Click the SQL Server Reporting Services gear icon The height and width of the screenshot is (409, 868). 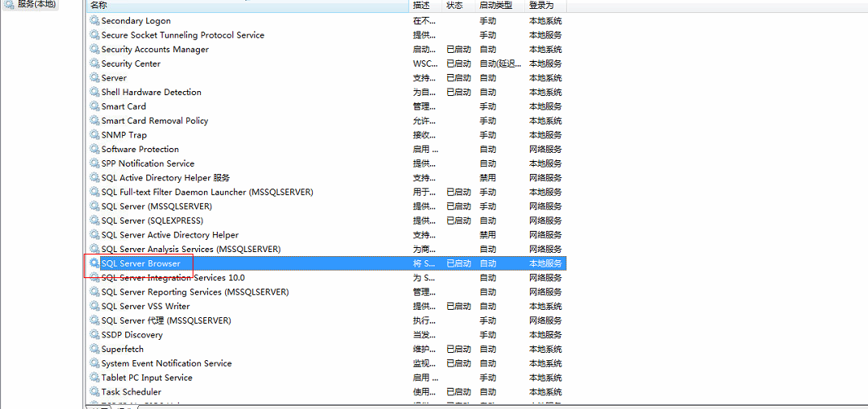pos(94,292)
